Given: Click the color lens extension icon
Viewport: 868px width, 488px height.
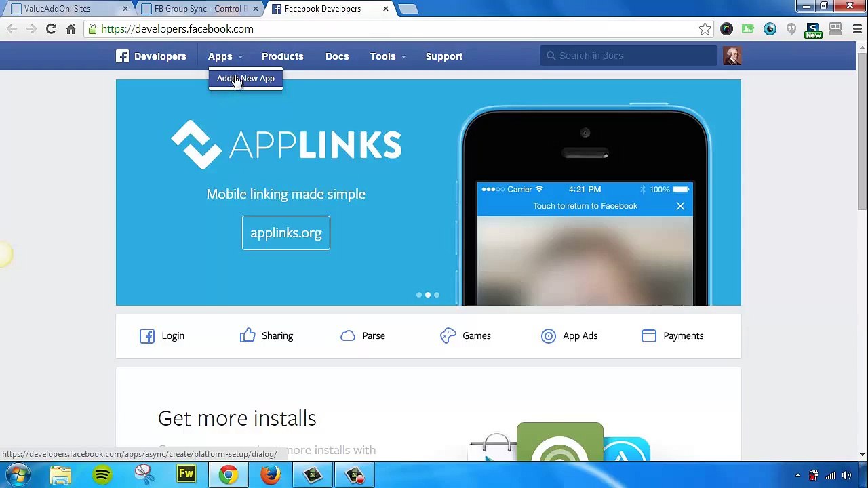Looking at the screenshot, I should [726, 29].
